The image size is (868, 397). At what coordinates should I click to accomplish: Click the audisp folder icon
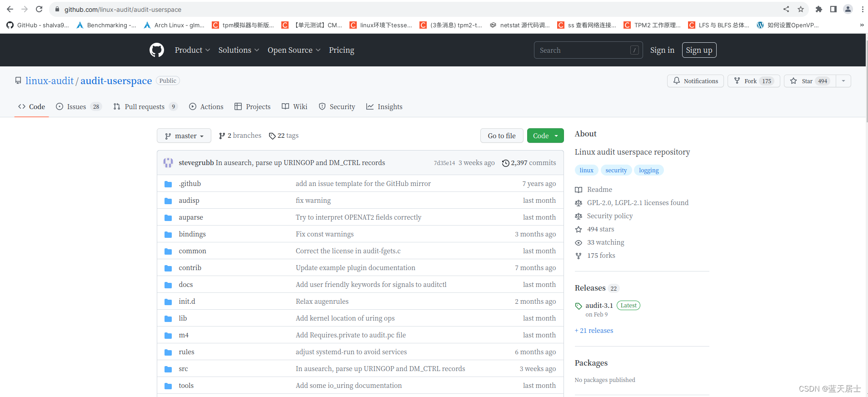coord(168,201)
